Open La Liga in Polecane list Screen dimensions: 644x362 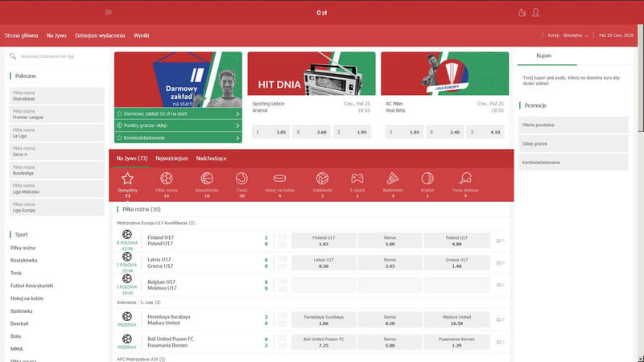click(x=56, y=133)
